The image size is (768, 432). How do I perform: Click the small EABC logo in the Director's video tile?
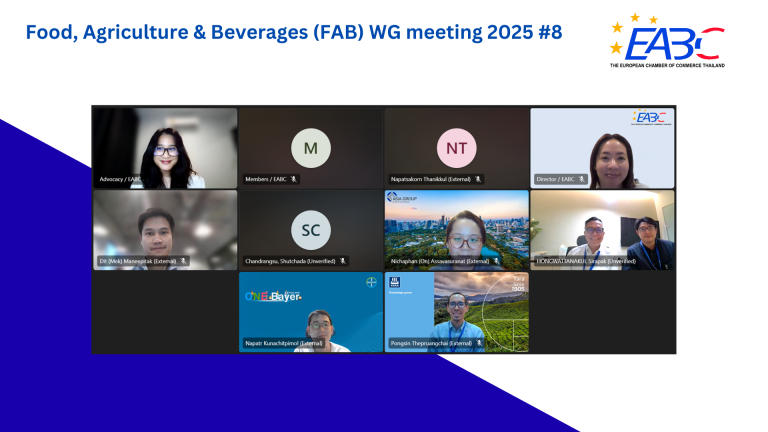[x=651, y=118]
